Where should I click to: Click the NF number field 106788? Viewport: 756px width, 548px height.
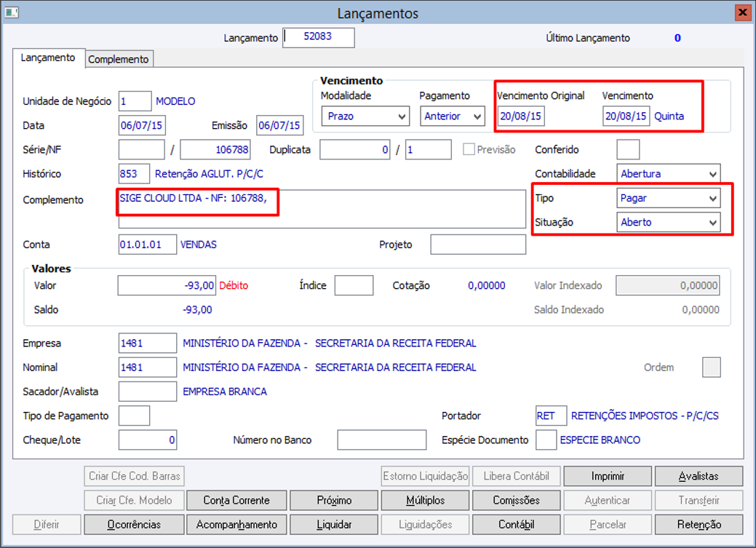[x=215, y=149]
